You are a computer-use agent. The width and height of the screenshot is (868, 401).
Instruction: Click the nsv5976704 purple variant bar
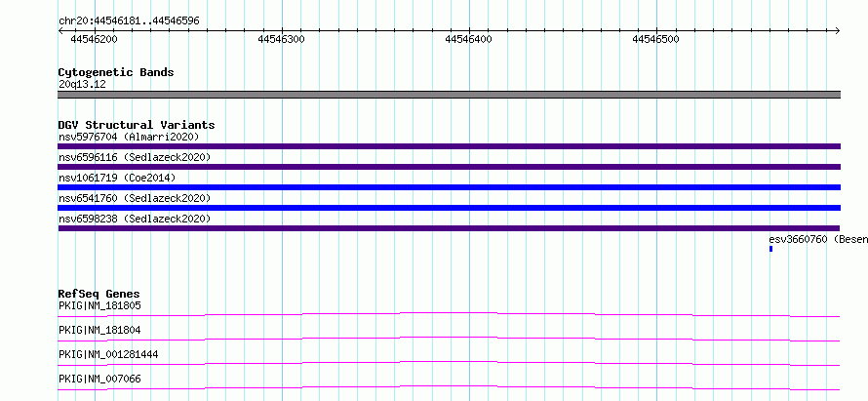pyautogui.click(x=449, y=146)
